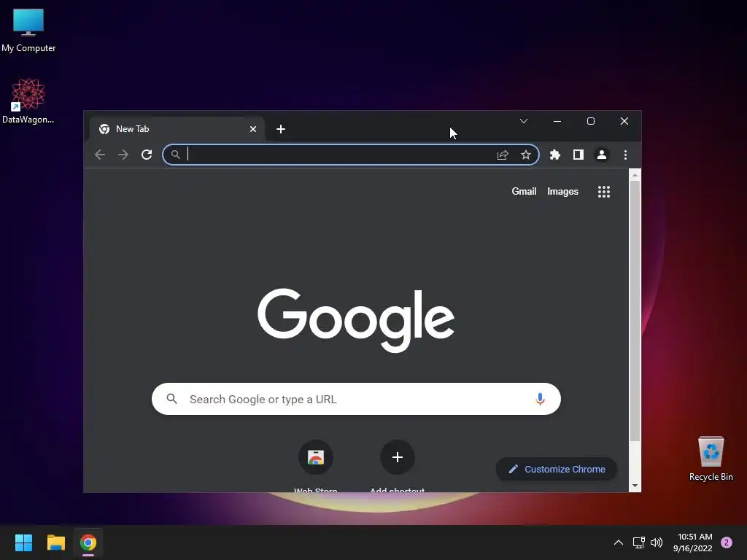Screen dimensions: 747x560
Task: Open Chrome's three-dot menu
Action: [x=625, y=155]
